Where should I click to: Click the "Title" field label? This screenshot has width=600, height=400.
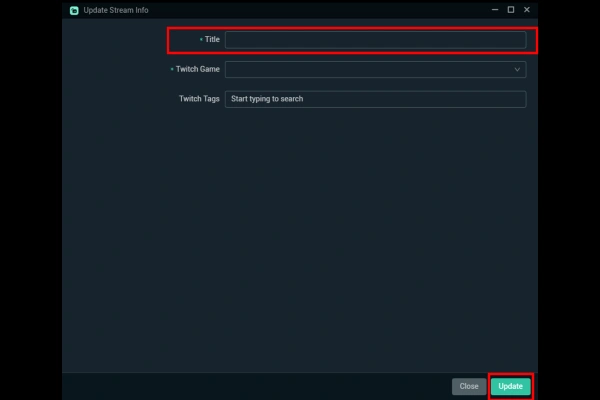[x=212, y=40]
